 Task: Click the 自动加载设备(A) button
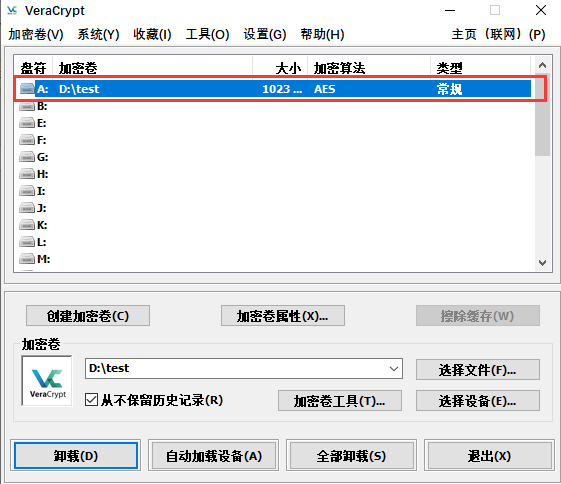click(214, 456)
